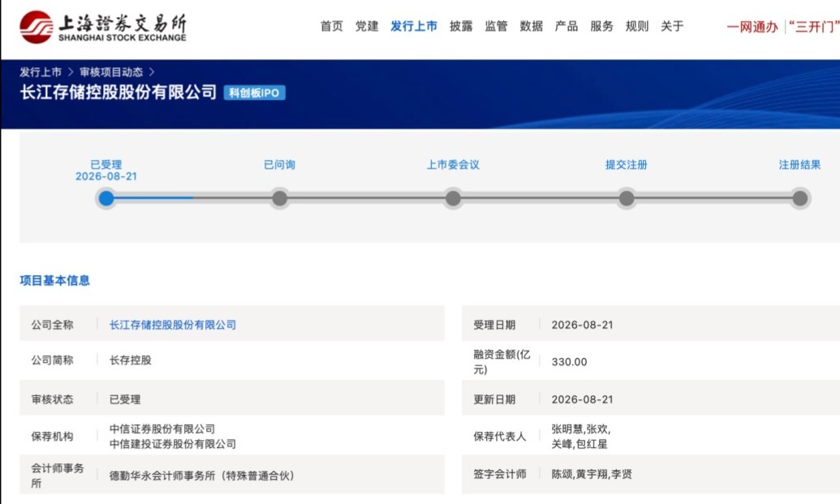Click sponsor 中信建投证券股份有限公司
840x504 pixels.
coord(173,444)
